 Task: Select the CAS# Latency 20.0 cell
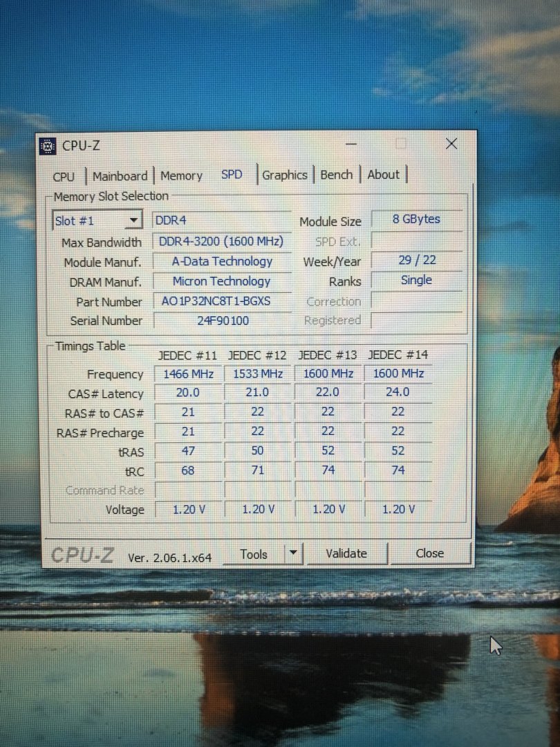tap(188, 393)
